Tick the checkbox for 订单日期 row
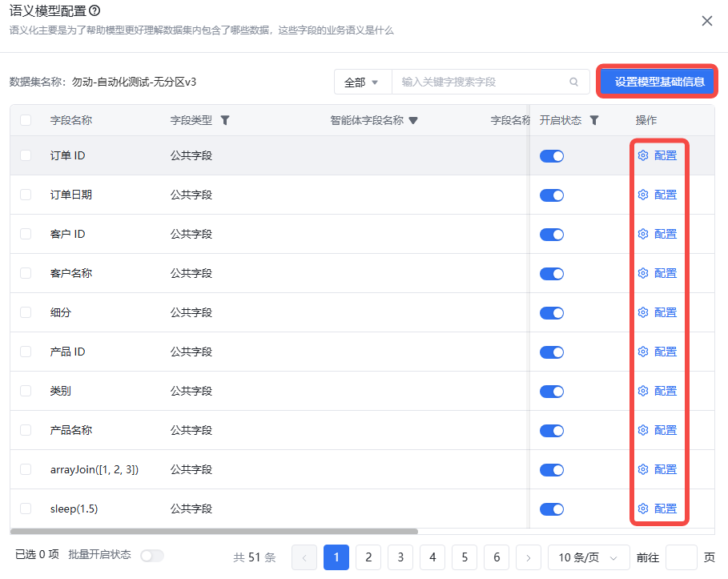The width and height of the screenshot is (728, 579). coord(26,195)
